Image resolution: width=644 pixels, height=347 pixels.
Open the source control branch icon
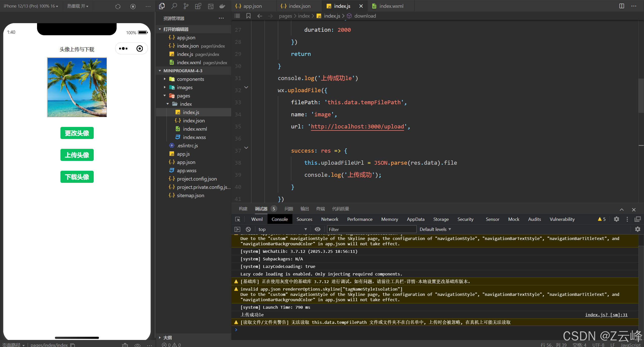coord(186,6)
